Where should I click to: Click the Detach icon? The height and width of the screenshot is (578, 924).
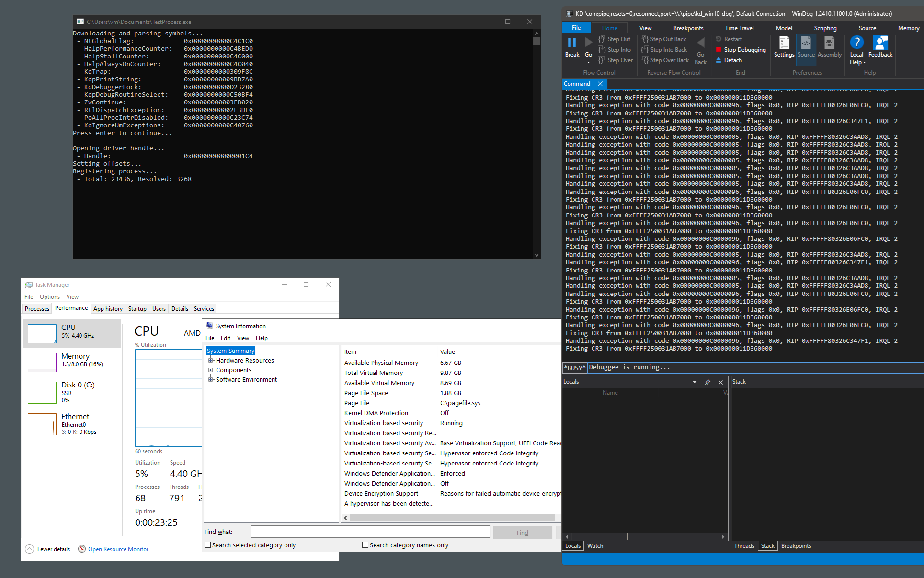click(x=719, y=60)
